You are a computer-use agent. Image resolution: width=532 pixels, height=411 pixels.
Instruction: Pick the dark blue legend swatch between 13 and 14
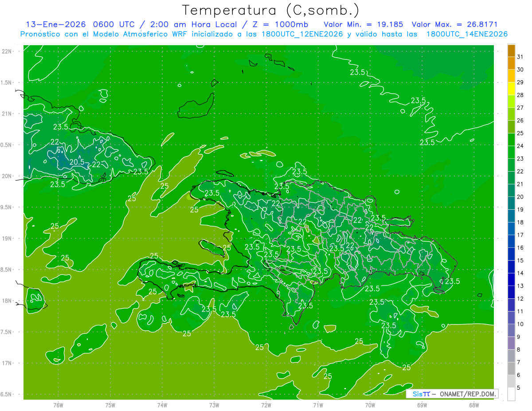tap(511, 279)
